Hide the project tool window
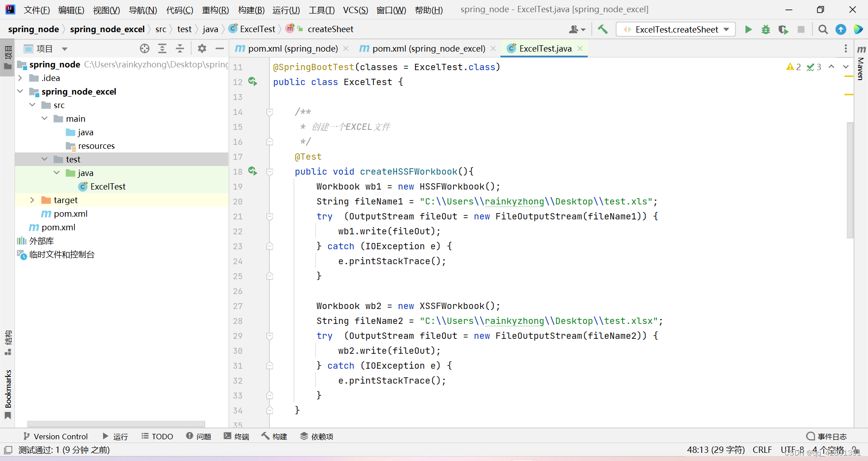 point(220,48)
